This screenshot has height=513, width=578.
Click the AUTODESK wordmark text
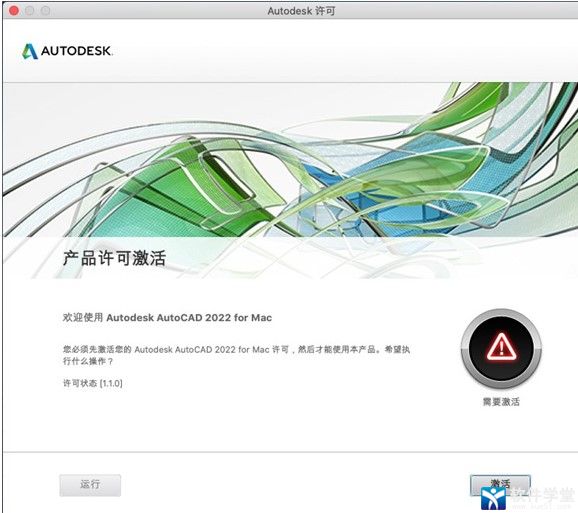point(76,51)
